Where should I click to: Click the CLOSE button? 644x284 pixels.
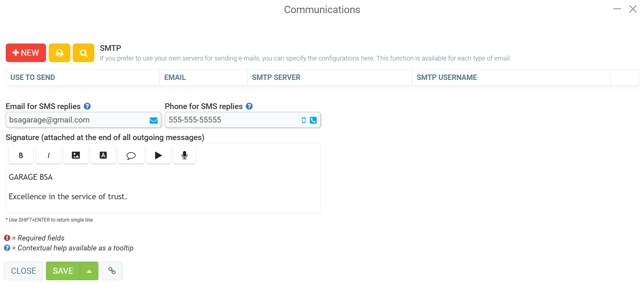click(x=23, y=271)
